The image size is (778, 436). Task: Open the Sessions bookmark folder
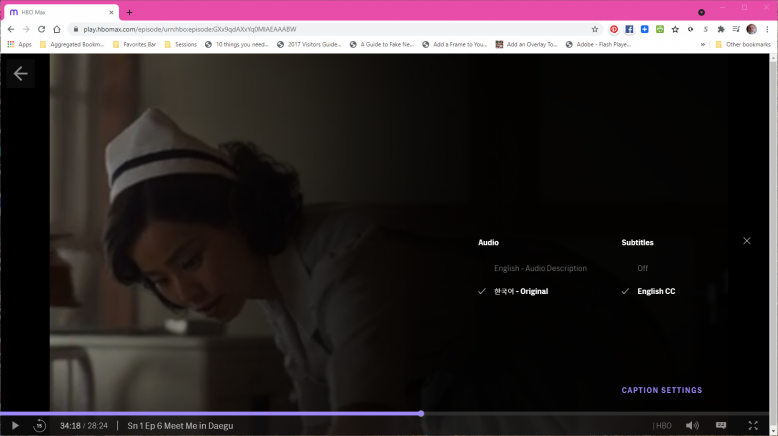tap(181, 45)
